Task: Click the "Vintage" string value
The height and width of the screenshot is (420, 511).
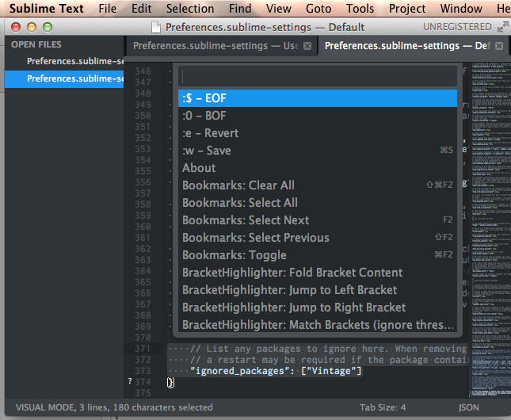Action: [x=331, y=371]
